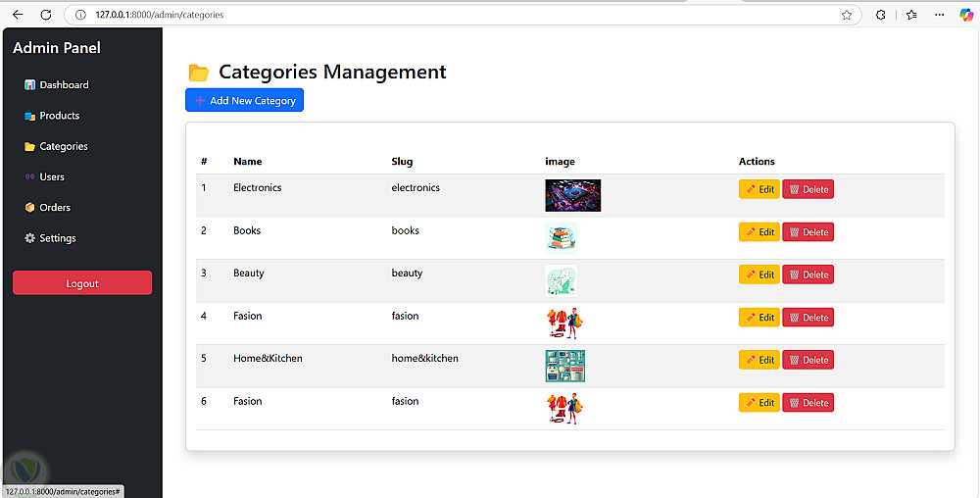This screenshot has width=980, height=498.
Task: Click the red Logout button
Action: click(82, 283)
